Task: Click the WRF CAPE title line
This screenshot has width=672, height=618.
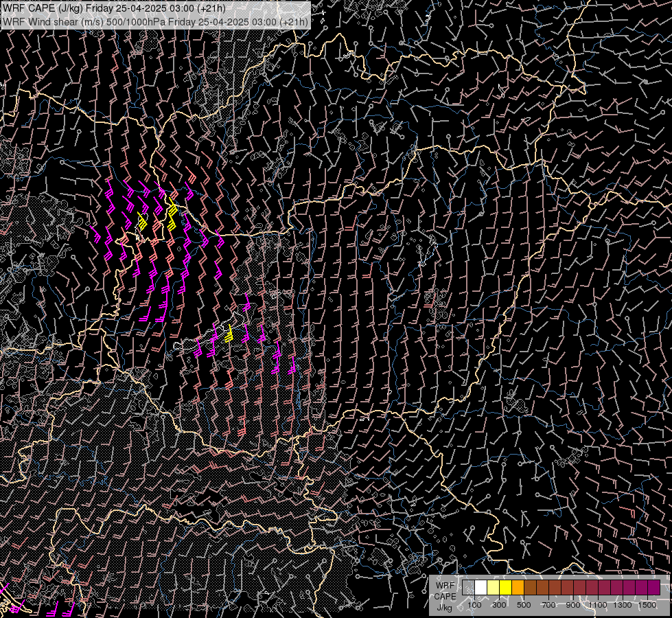Action: (x=114, y=8)
